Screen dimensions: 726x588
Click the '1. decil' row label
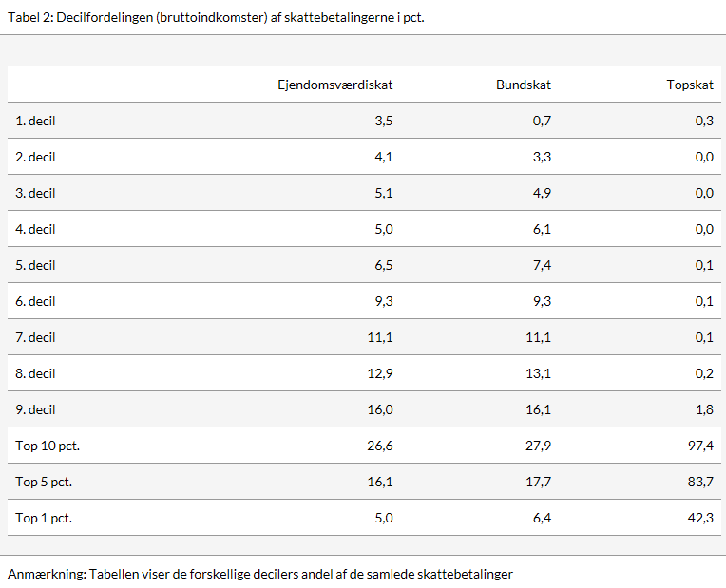pyautogui.click(x=35, y=121)
